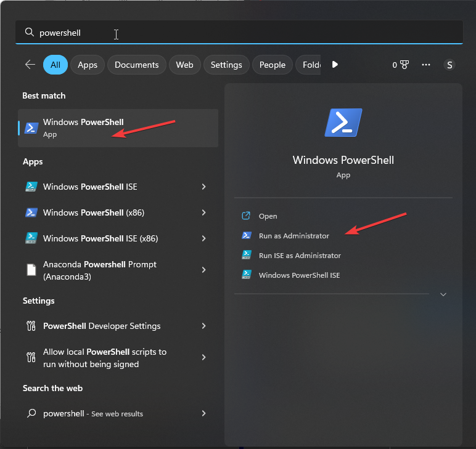Click the large Windows PowerShell logo
Screen dimensions: 476x449
pos(343,123)
